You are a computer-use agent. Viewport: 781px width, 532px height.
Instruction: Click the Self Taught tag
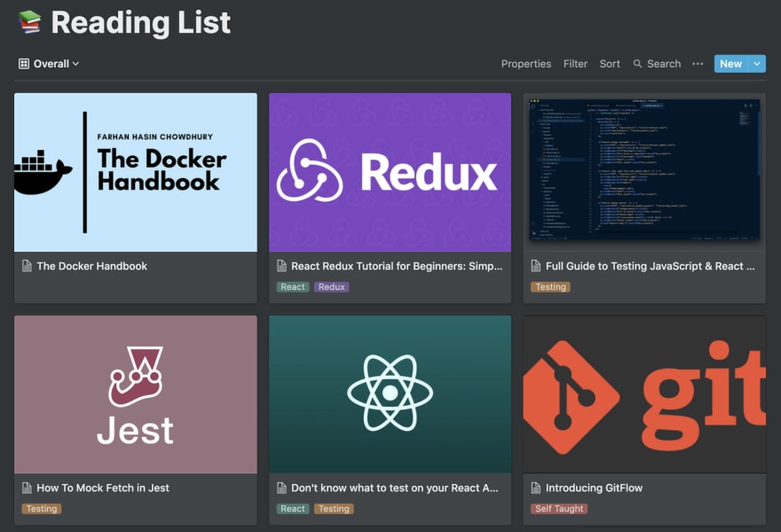(x=559, y=509)
